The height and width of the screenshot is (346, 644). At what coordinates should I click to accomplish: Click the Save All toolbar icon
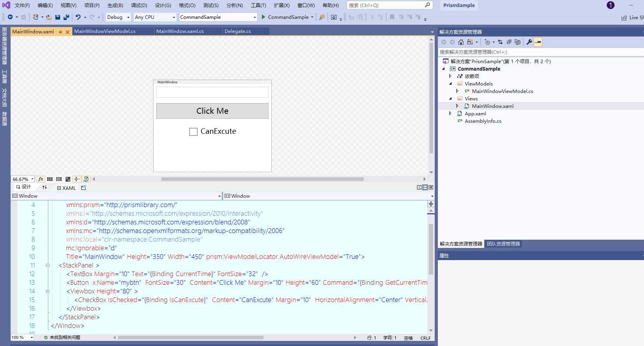click(x=66, y=17)
